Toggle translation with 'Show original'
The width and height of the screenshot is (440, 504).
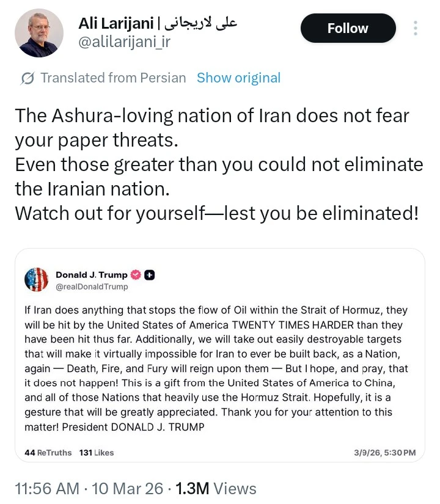click(238, 78)
